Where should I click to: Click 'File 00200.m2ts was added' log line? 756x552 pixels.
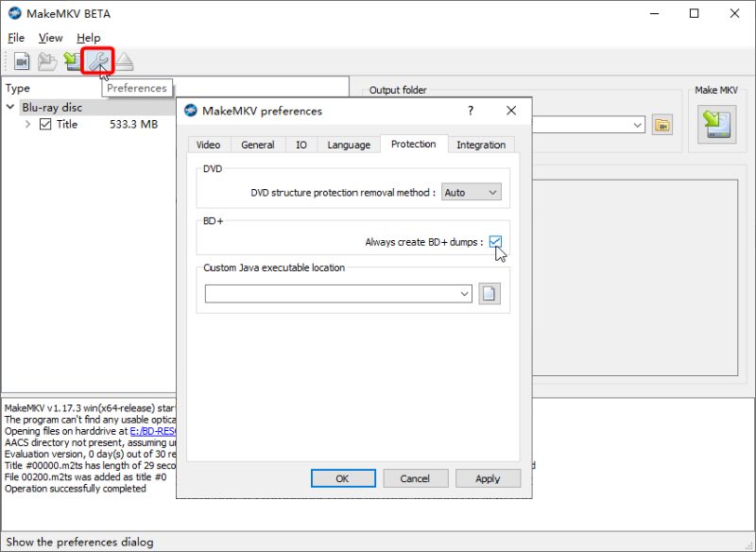[85, 476]
